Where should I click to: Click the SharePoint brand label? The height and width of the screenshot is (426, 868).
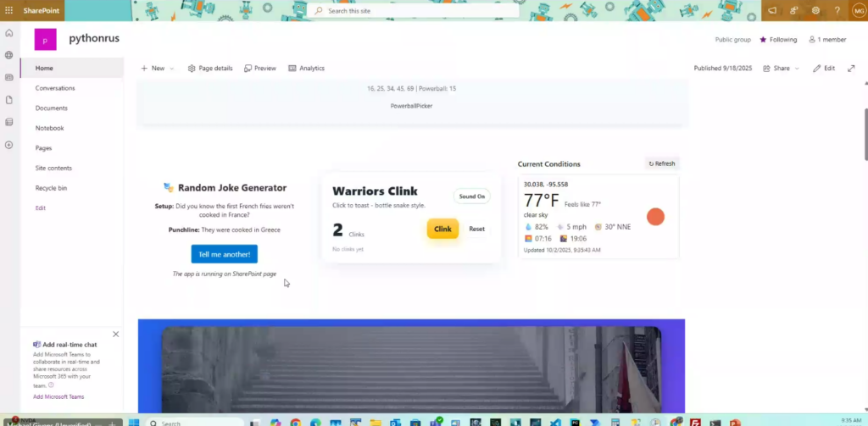pos(41,10)
